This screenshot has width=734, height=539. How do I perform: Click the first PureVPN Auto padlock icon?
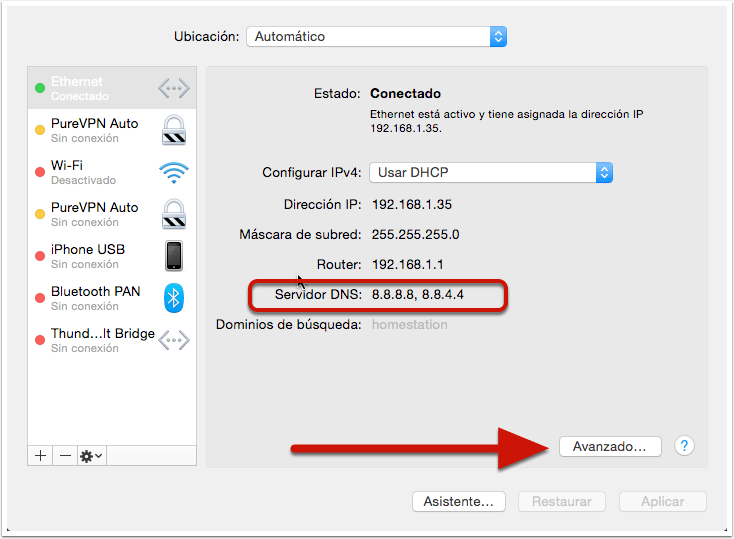(x=174, y=131)
